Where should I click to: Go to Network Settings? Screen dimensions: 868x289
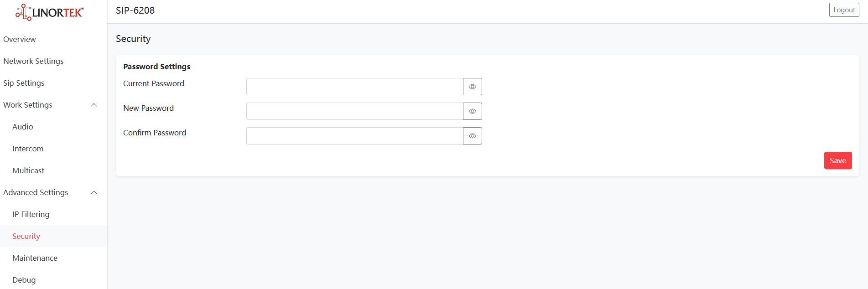(x=33, y=61)
